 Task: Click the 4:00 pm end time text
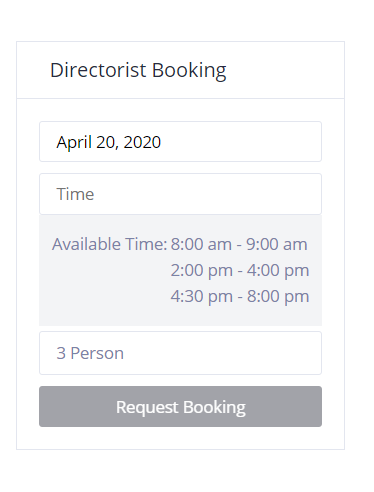278,270
